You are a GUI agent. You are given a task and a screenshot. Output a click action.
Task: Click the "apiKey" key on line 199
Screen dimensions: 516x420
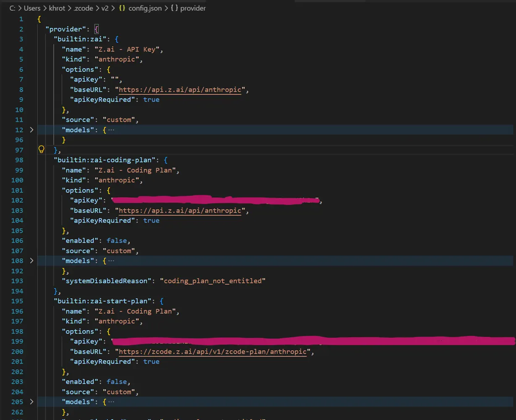point(86,341)
